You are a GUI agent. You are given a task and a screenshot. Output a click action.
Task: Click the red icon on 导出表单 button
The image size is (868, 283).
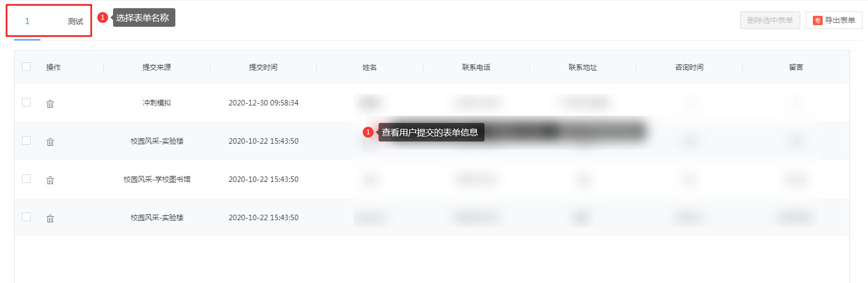817,20
